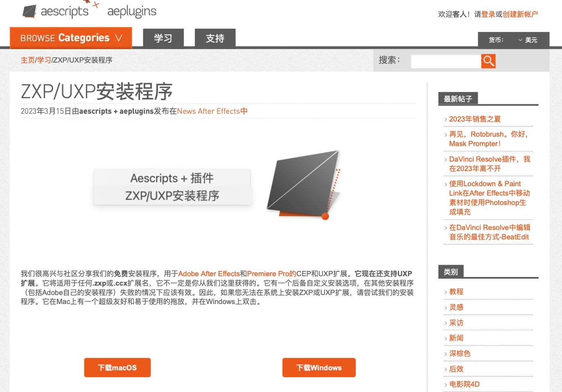The height and width of the screenshot is (392, 562).
Task: Go to 学习 breadcrumb link
Action: [44, 60]
